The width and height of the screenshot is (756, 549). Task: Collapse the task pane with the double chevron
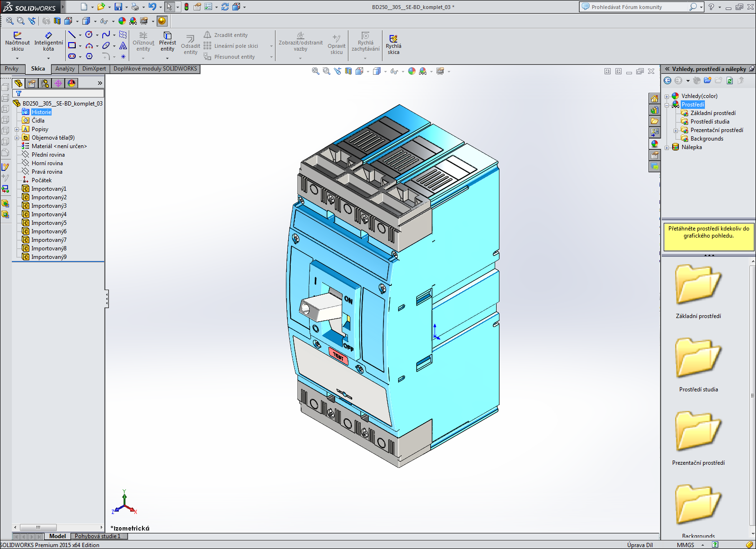tap(667, 69)
